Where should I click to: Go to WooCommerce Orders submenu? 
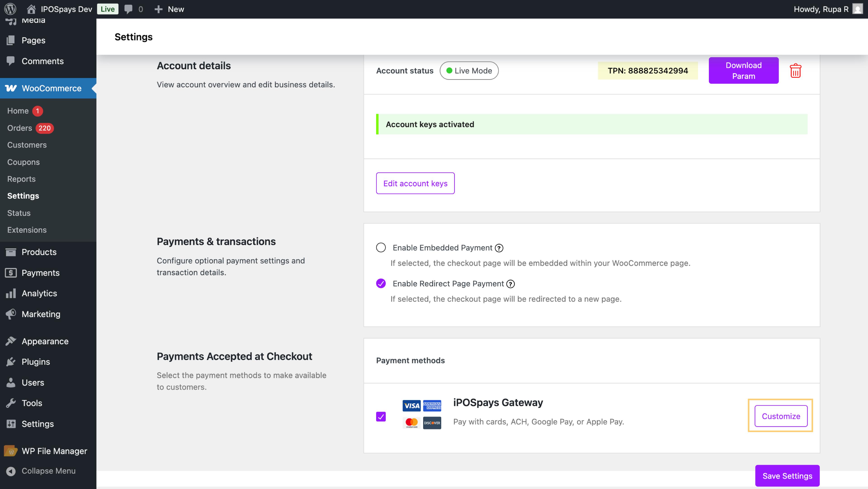(19, 128)
